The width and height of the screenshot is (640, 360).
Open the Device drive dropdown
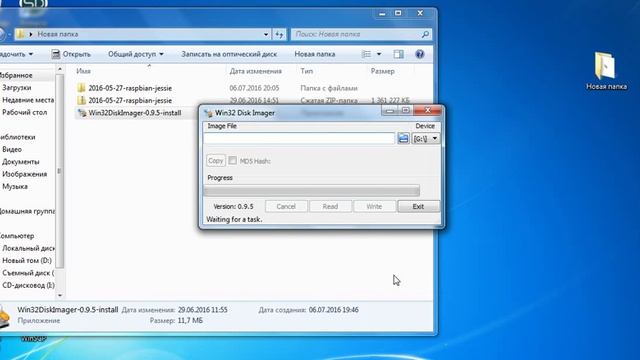point(425,139)
